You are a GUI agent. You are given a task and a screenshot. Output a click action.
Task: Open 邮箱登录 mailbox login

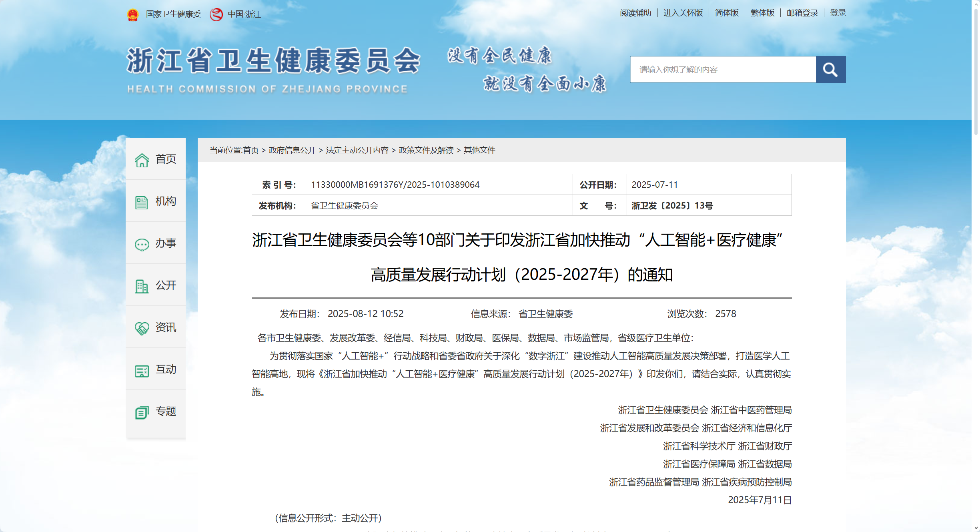802,13
